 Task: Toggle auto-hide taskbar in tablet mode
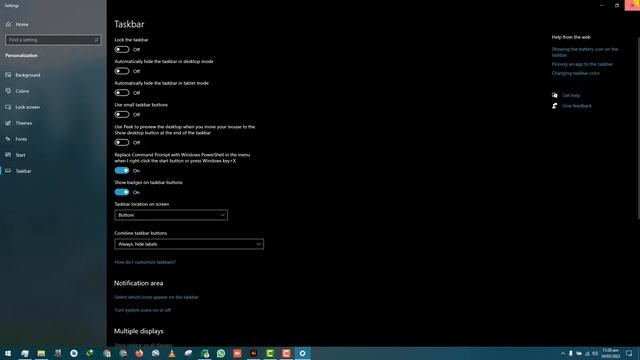click(x=122, y=93)
